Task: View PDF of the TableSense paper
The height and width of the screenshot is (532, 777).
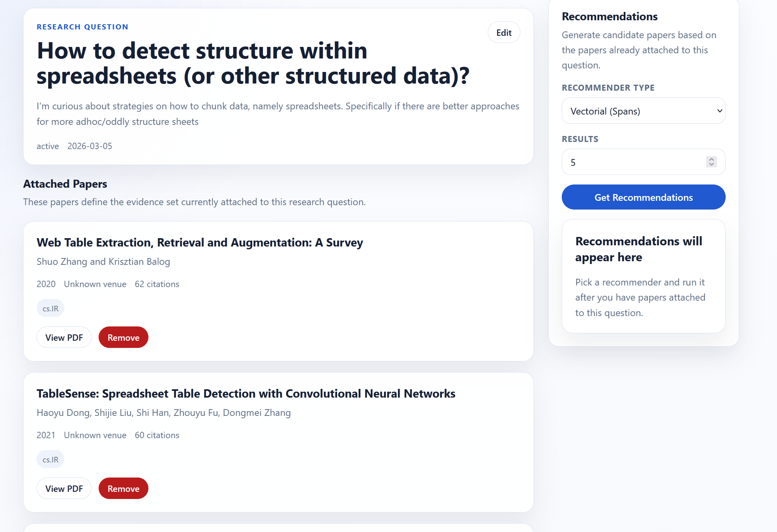Action: (x=64, y=488)
